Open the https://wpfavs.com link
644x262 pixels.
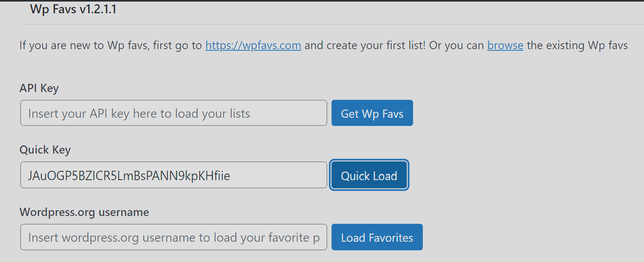click(x=253, y=45)
